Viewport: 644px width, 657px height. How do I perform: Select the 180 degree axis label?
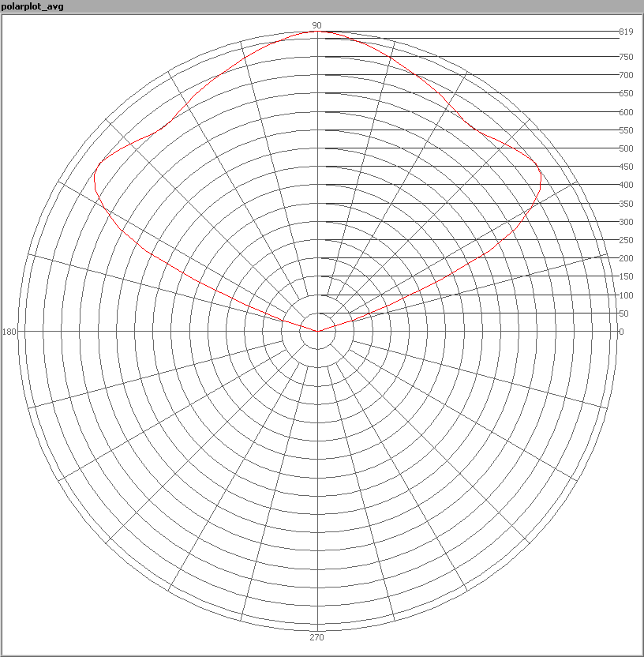point(9,332)
